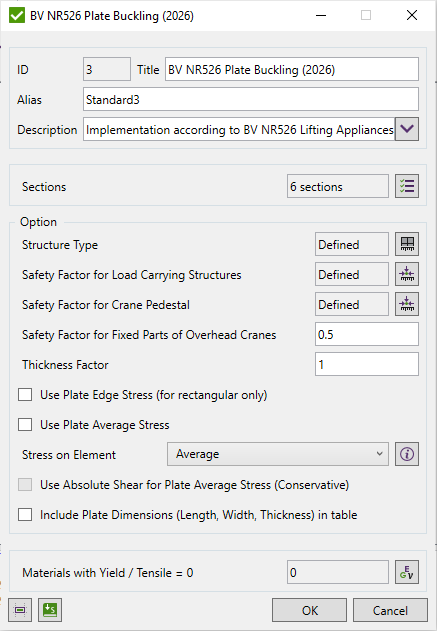Open the Sections selection list icon
This screenshot has height=631, width=437.
pyautogui.click(x=407, y=186)
